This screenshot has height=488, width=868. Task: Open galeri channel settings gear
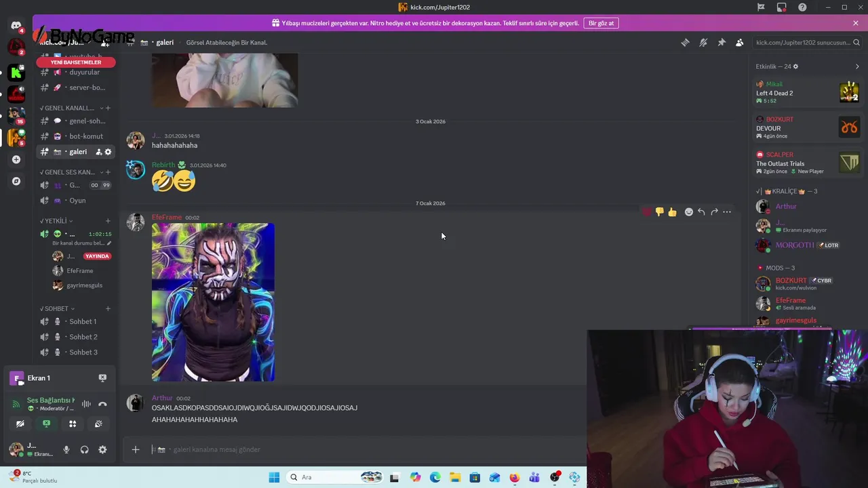pyautogui.click(x=108, y=152)
